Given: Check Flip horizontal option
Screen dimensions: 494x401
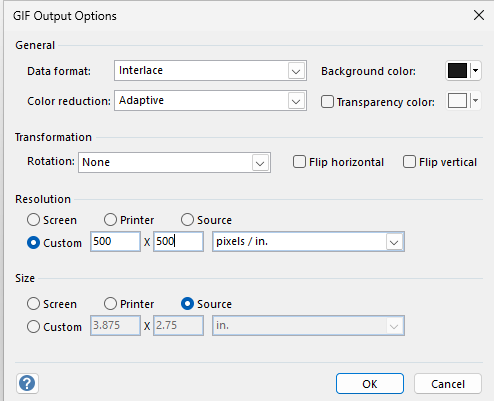Looking at the screenshot, I should coord(299,162).
